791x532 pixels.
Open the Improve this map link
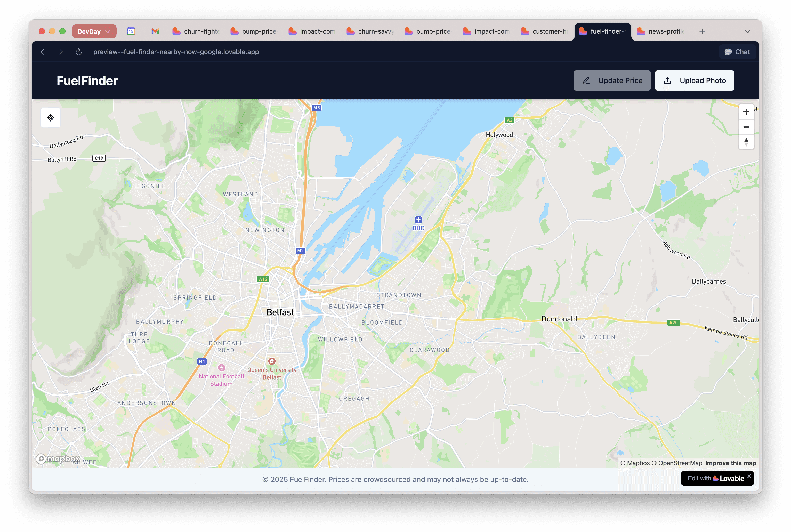click(x=730, y=463)
